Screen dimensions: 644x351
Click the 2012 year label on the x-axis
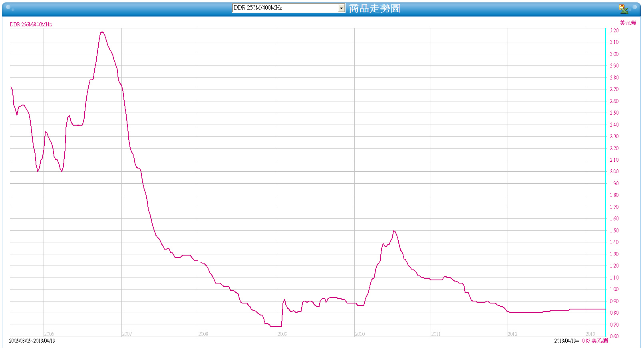coord(513,334)
